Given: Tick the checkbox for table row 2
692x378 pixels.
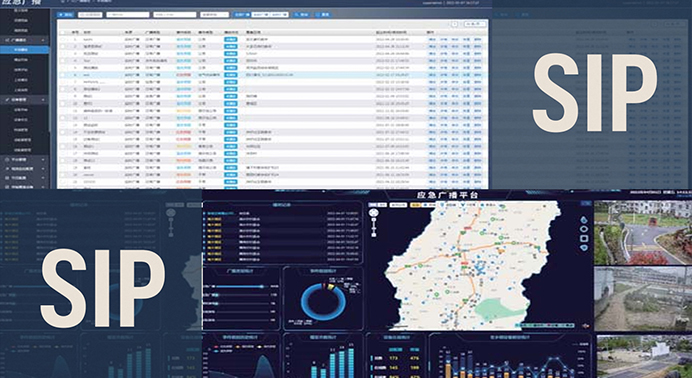Looking at the screenshot, I should (62, 46).
